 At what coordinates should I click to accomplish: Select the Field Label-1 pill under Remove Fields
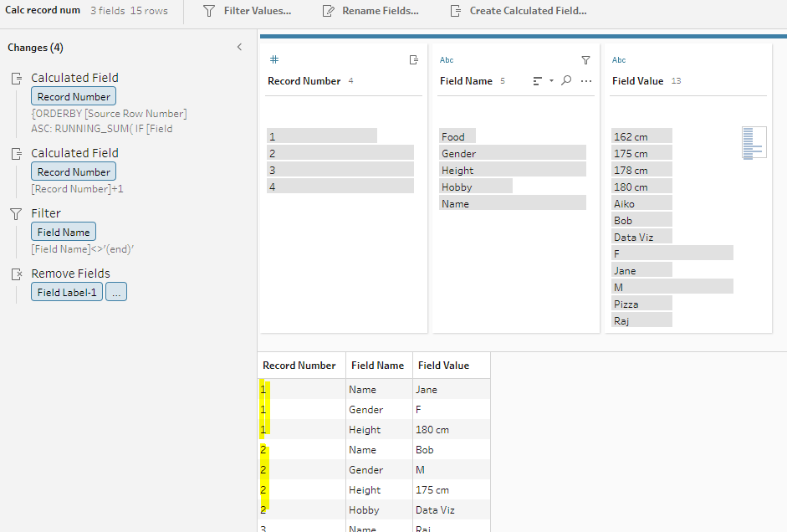[x=67, y=292]
